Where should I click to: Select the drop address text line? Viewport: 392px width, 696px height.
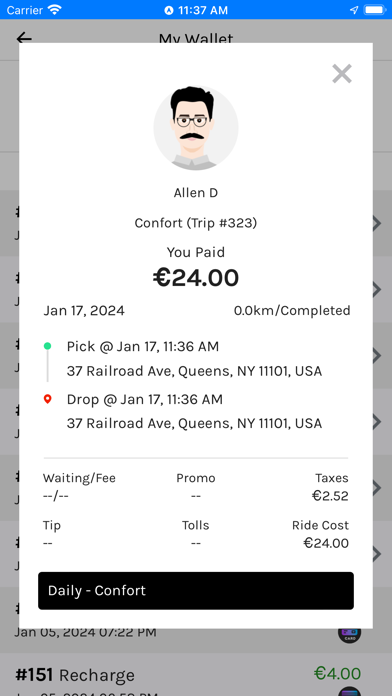coord(194,423)
